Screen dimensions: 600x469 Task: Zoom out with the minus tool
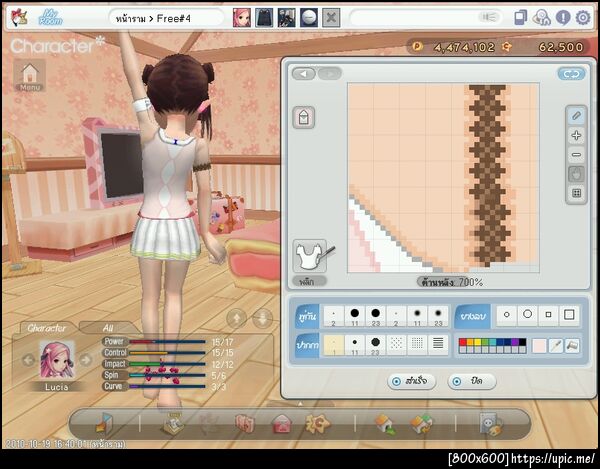pos(576,155)
